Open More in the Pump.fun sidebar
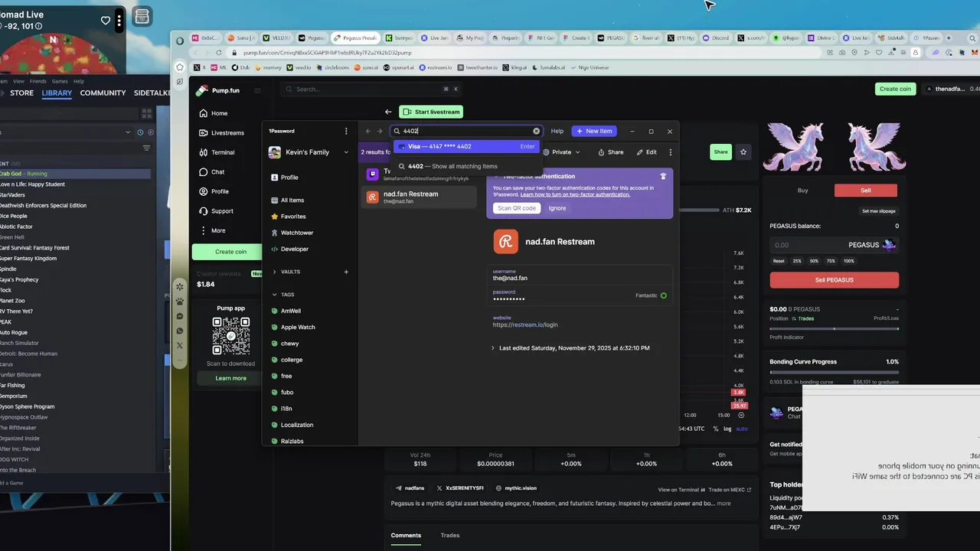The height and width of the screenshot is (551, 980). 213,230
